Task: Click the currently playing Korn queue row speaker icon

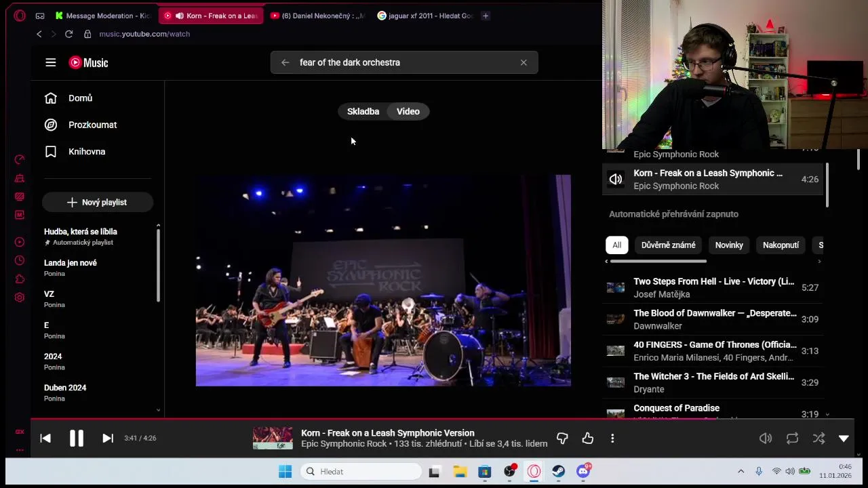Action: point(616,180)
